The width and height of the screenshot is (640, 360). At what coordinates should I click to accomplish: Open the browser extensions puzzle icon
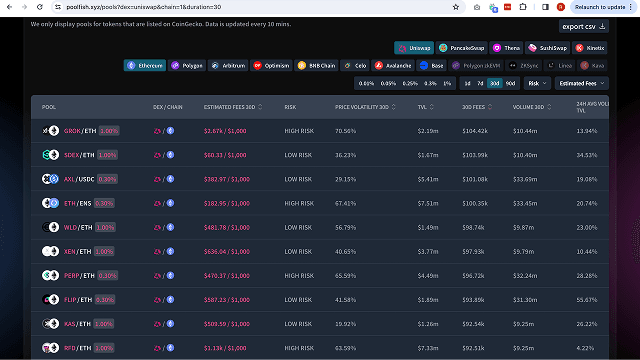point(523,7)
